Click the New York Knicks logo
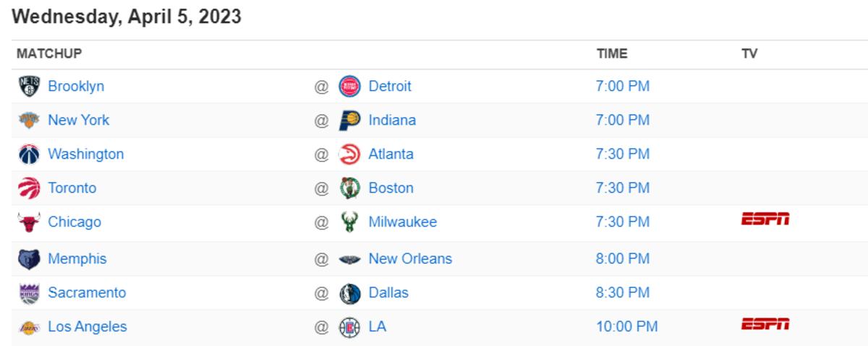 (29, 120)
